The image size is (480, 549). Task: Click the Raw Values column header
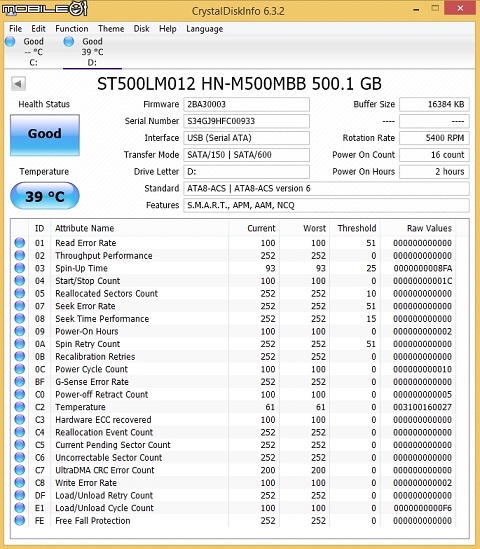[429, 228]
